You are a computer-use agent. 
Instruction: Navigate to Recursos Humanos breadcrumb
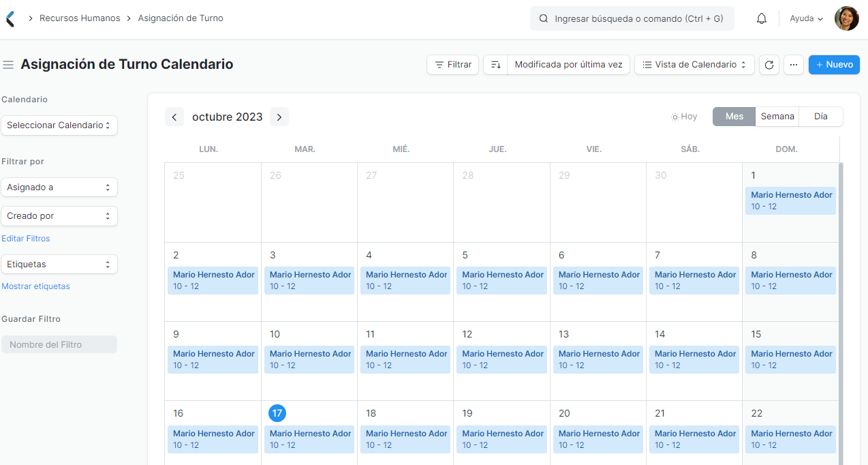point(80,18)
